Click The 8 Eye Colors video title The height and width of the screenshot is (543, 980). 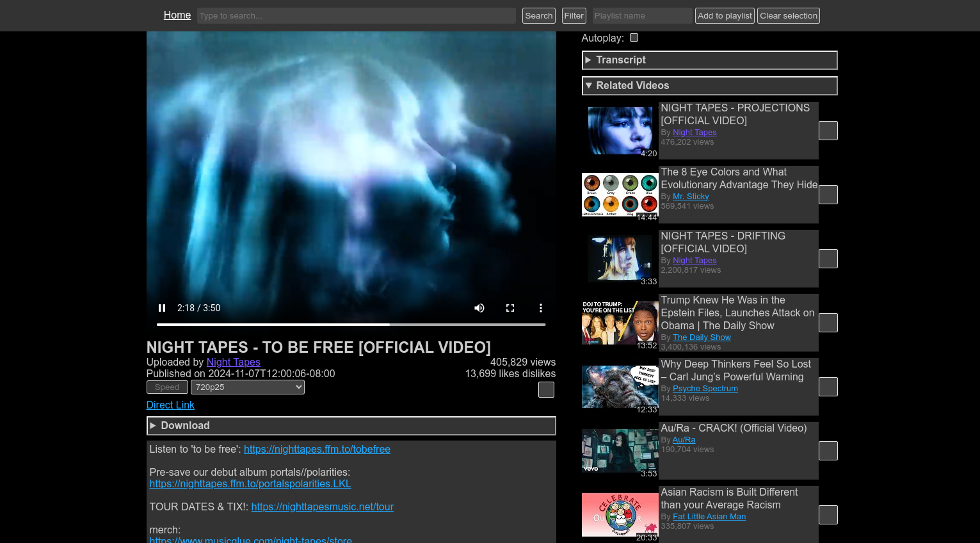coord(739,179)
